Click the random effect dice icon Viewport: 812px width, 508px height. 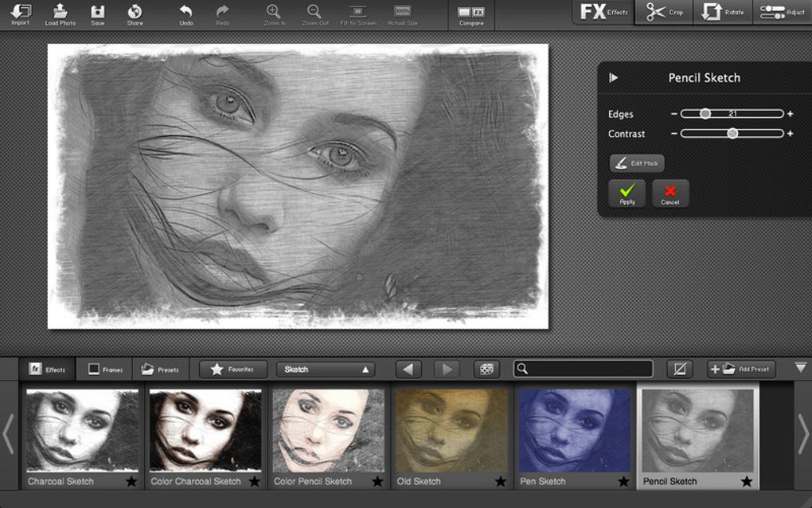point(486,369)
